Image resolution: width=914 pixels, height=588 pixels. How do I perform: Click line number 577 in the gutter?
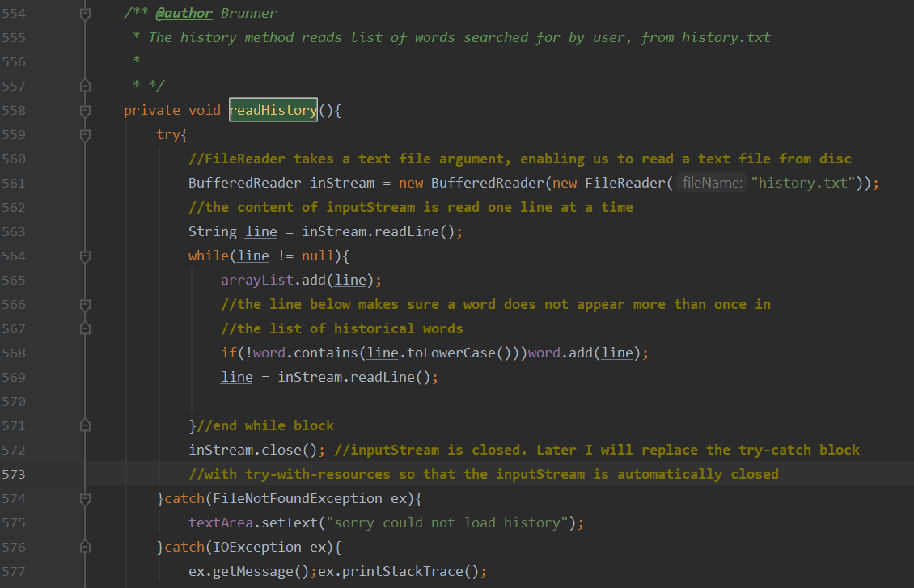pos(14,572)
